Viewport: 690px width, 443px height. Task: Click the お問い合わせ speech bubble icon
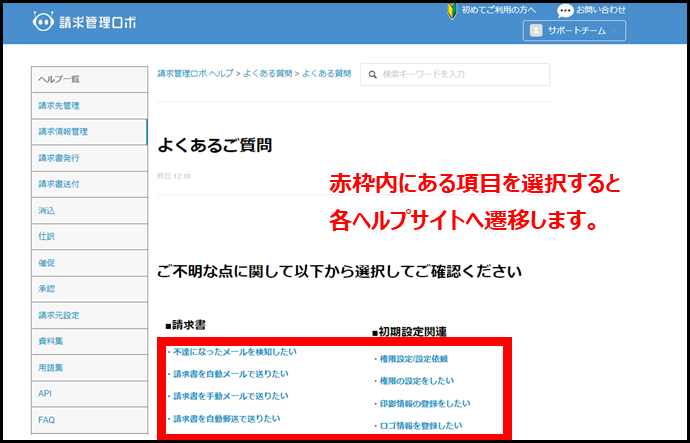565,10
